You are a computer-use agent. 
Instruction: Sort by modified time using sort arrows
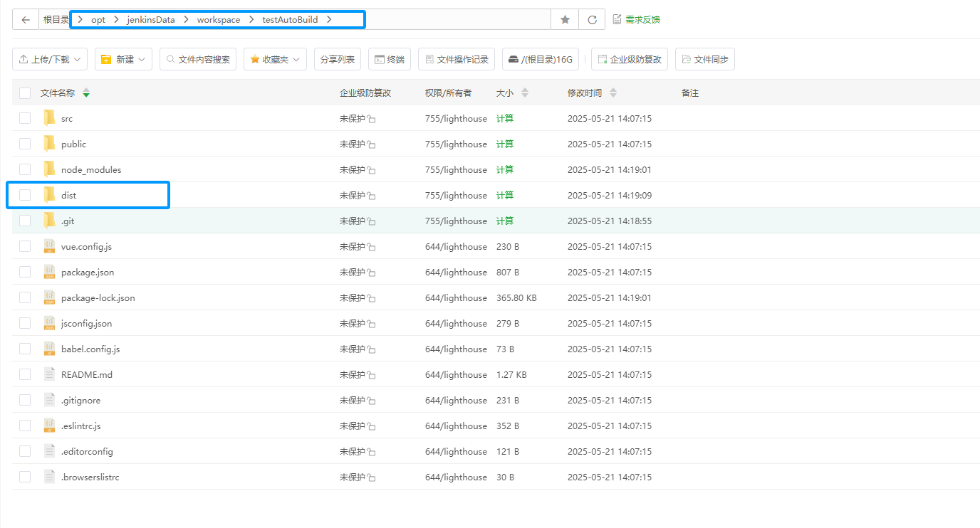[613, 93]
